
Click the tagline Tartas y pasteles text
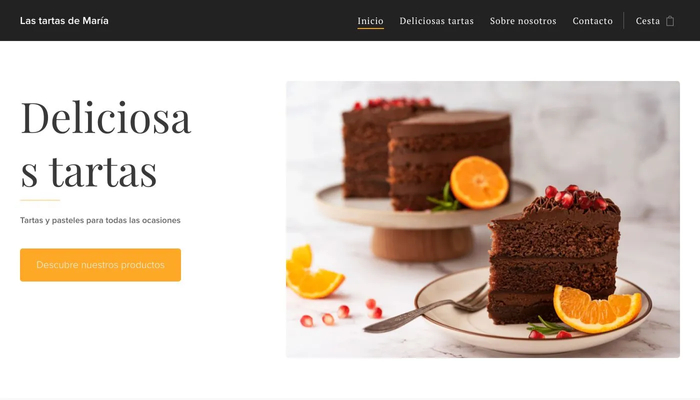(100, 220)
